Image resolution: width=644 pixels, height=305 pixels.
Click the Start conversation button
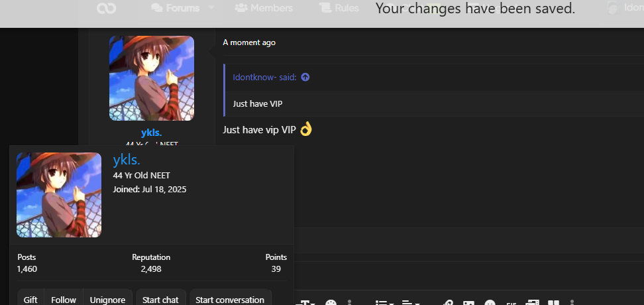point(230,300)
